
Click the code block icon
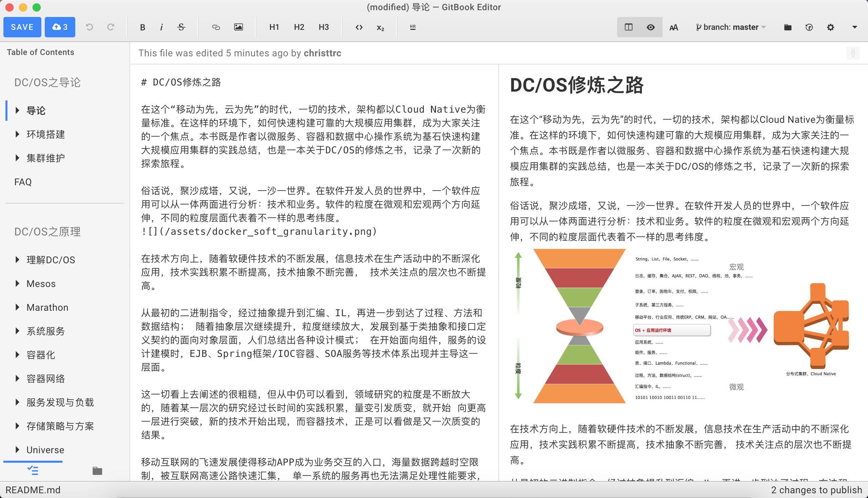pos(359,27)
